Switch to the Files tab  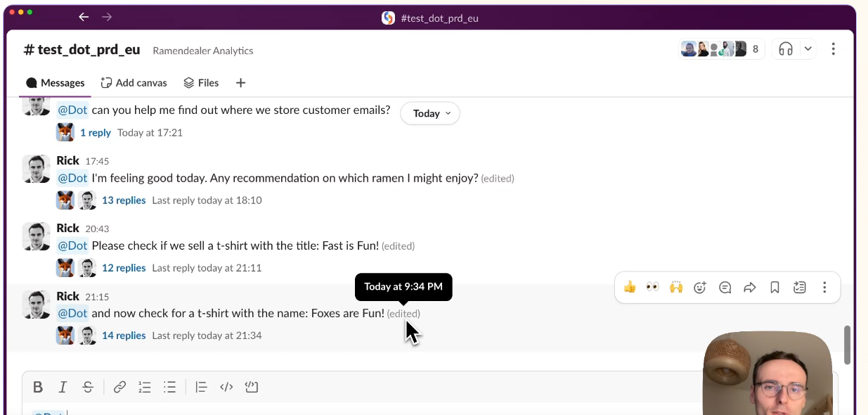pyautogui.click(x=201, y=83)
